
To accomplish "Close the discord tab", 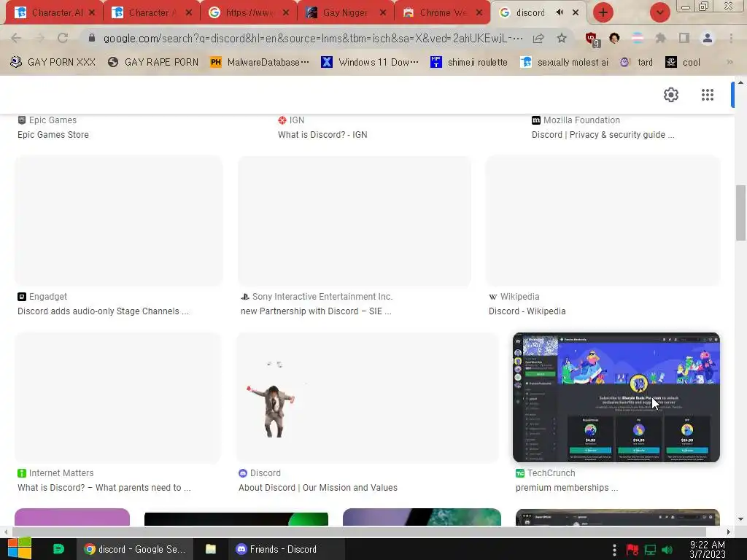I will pos(576,12).
